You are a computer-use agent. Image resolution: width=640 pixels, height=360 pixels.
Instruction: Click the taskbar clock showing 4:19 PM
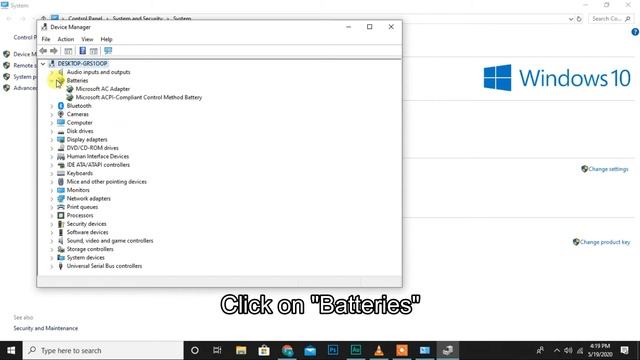pyautogui.click(x=600, y=350)
